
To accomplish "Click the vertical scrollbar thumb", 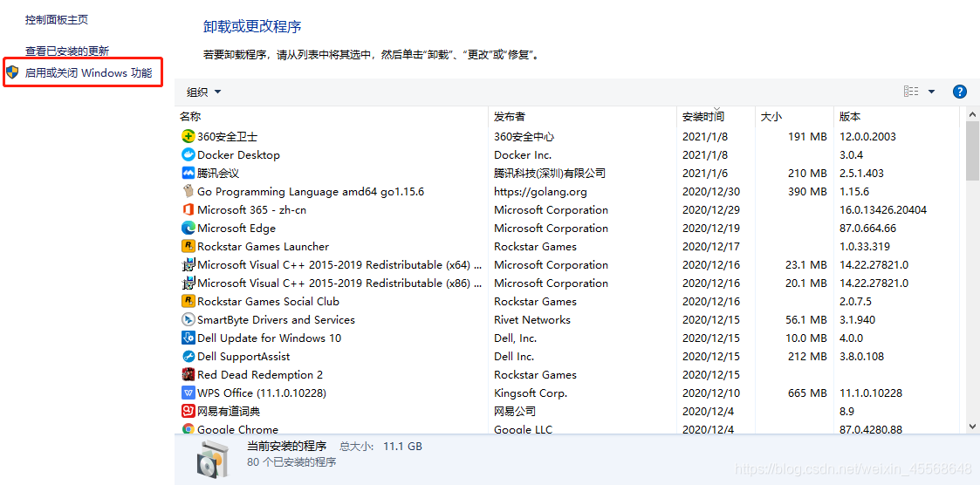I will [x=972, y=150].
